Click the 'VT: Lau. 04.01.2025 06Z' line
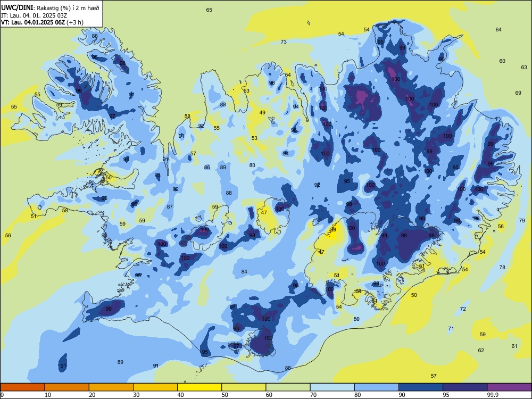Image resolution: width=532 pixels, height=399 pixels. coord(33,22)
